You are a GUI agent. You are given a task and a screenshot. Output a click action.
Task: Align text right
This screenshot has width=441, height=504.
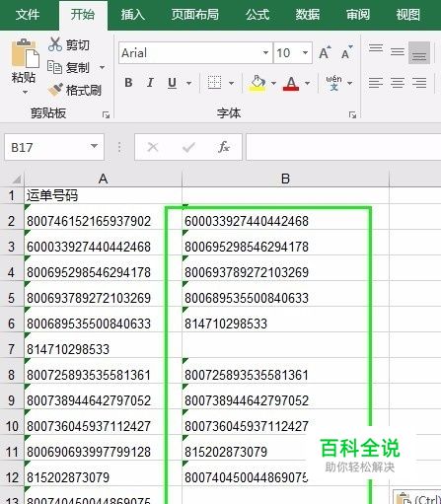click(x=419, y=83)
